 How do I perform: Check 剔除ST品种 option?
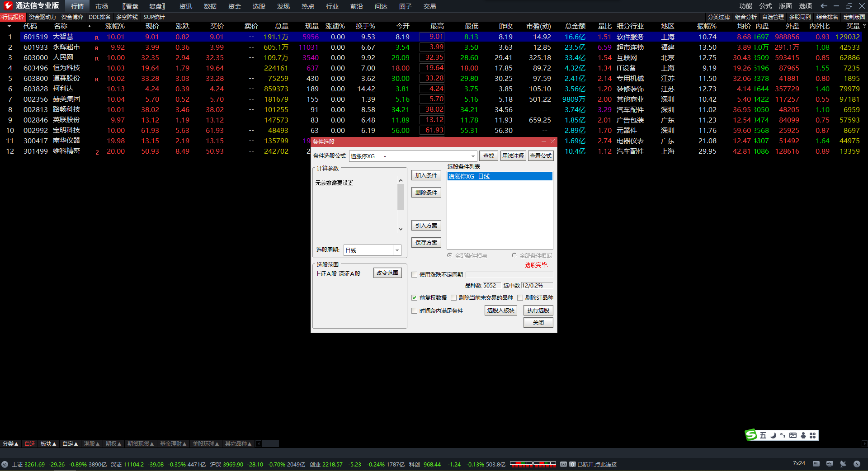pyautogui.click(x=520, y=297)
